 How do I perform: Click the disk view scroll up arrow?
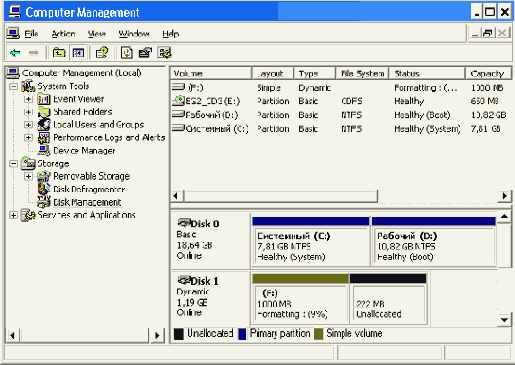pos(504,217)
